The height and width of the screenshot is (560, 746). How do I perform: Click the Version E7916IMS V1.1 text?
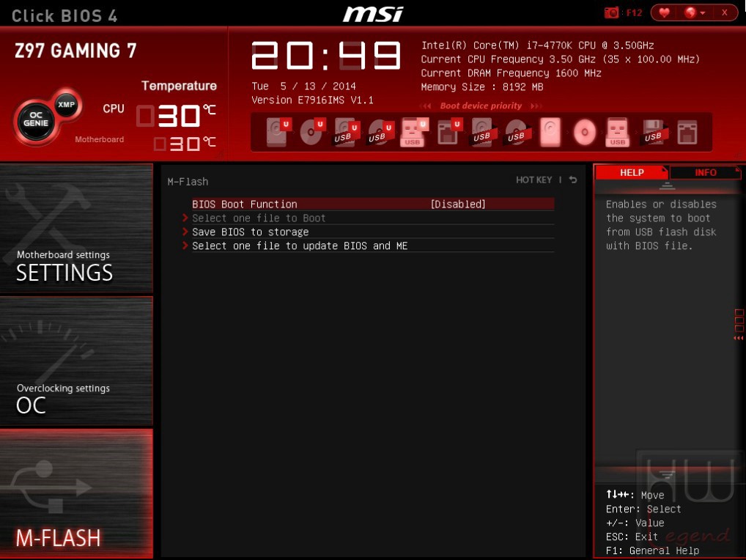pos(312,100)
